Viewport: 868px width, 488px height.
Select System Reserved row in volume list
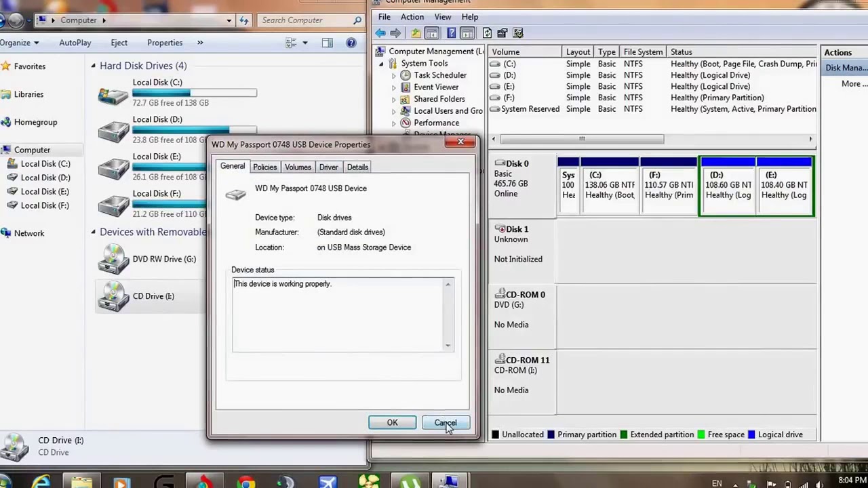pos(652,109)
